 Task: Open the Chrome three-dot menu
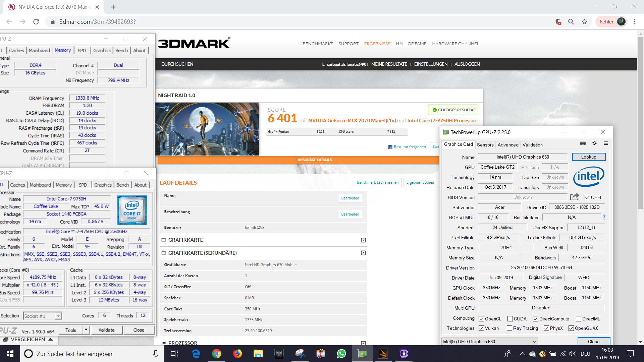(x=635, y=22)
